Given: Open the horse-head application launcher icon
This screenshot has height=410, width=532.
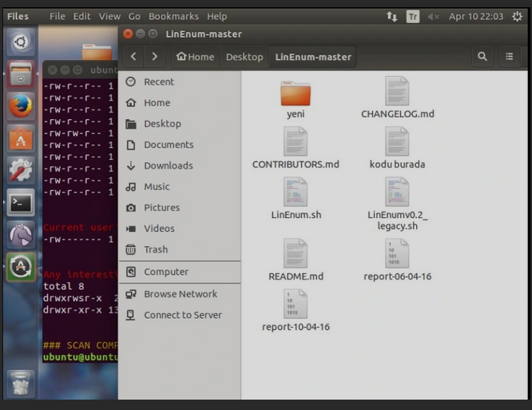Looking at the screenshot, I should tap(21, 234).
